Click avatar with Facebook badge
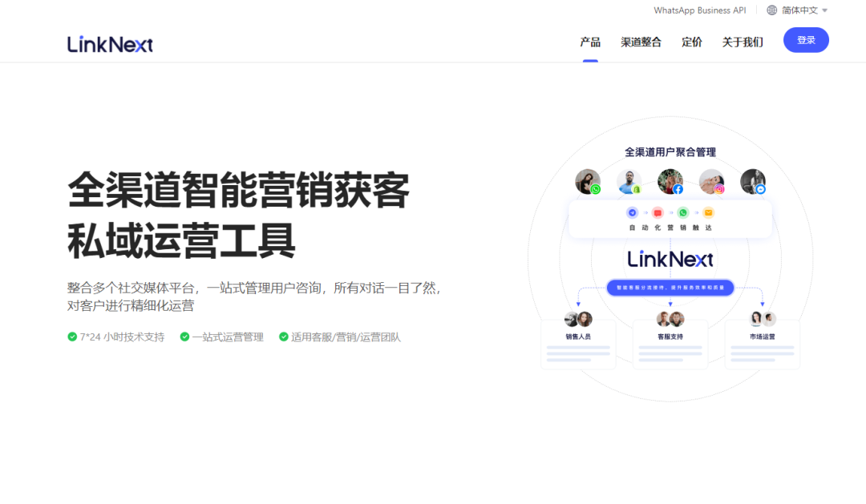This screenshot has width=866, height=504. click(x=670, y=182)
